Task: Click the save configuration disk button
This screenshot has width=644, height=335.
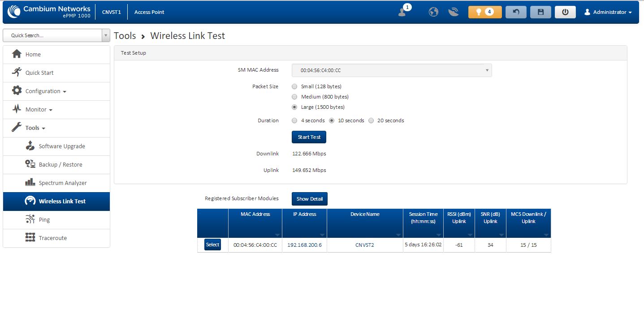Action: 540,12
